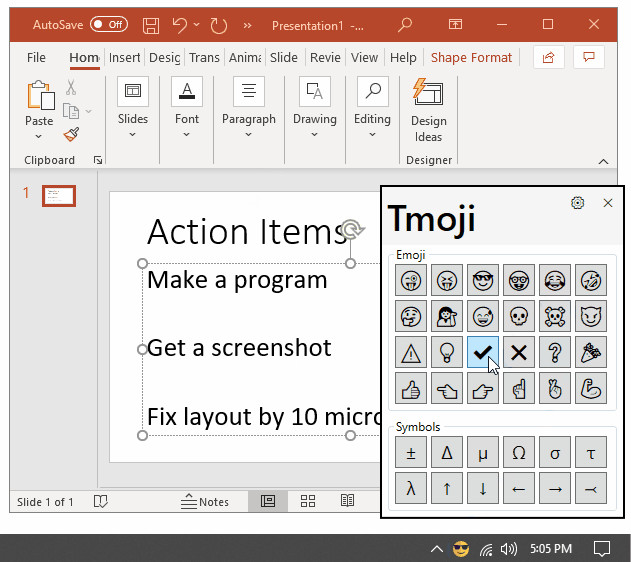The image size is (631, 562).
Task: Open the File tab
Action: pos(36,58)
